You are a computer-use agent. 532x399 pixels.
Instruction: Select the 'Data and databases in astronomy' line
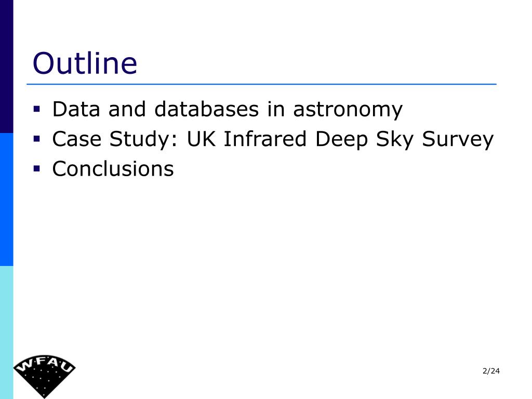(228, 110)
